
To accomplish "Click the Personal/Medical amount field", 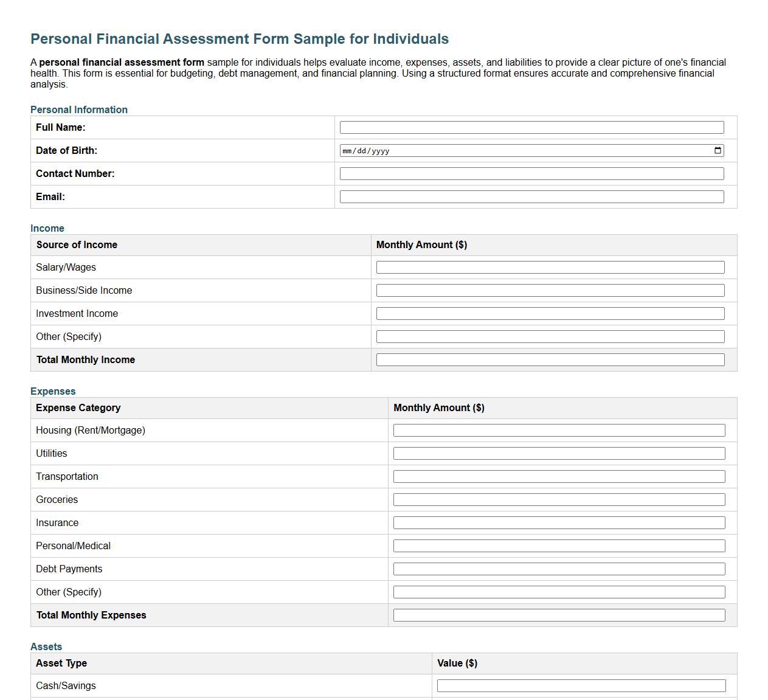I will (x=559, y=546).
